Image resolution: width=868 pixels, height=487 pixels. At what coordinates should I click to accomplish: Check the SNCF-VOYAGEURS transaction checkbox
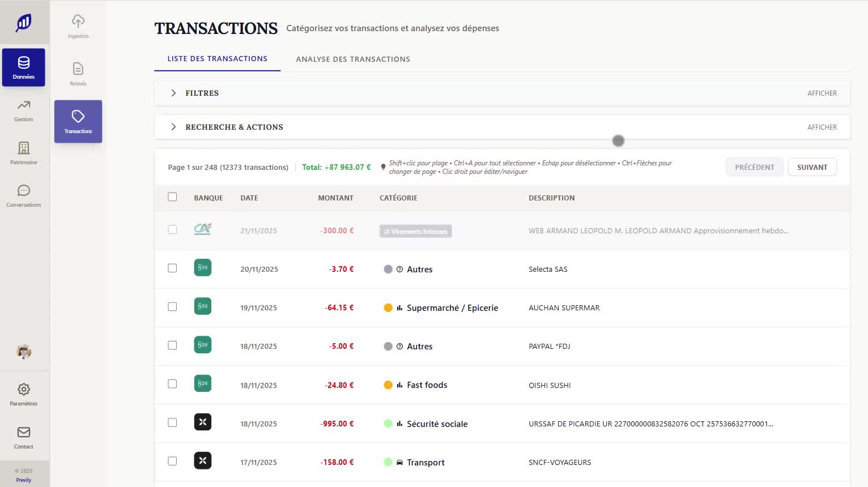[172, 461]
